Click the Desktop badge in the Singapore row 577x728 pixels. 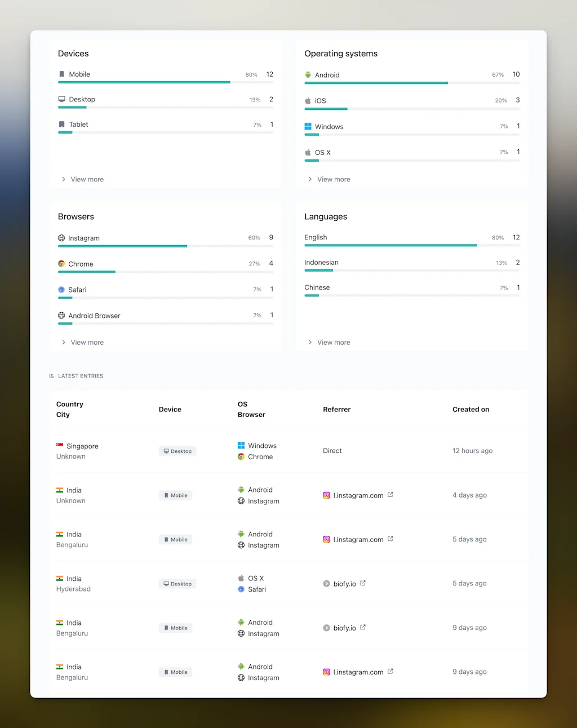pyautogui.click(x=177, y=451)
